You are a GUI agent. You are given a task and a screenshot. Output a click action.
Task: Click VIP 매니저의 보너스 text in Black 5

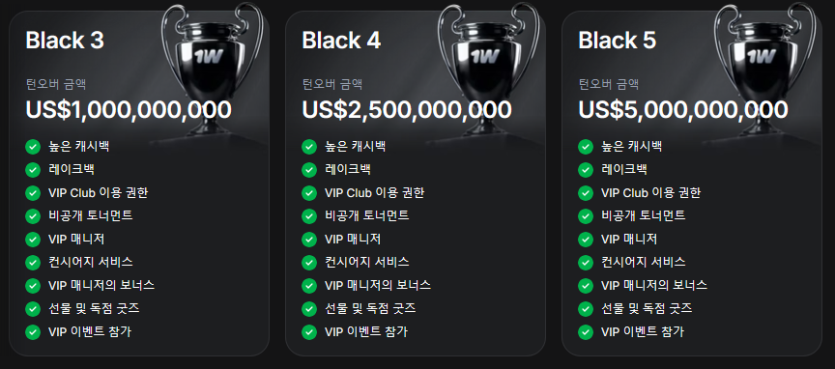pyautogui.click(x=654, y=285)
